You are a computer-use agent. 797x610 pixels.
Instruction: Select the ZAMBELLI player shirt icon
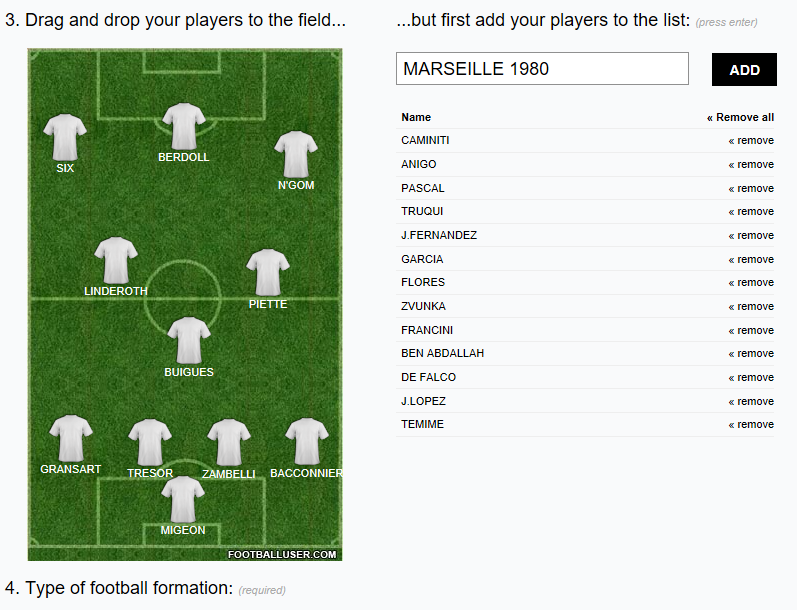pyautogui.click(x=229, y=442)
